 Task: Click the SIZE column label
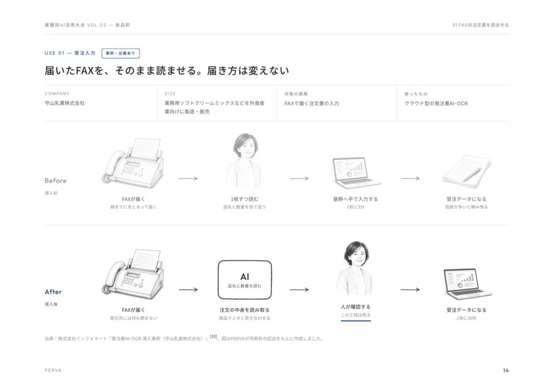[170, 94]
